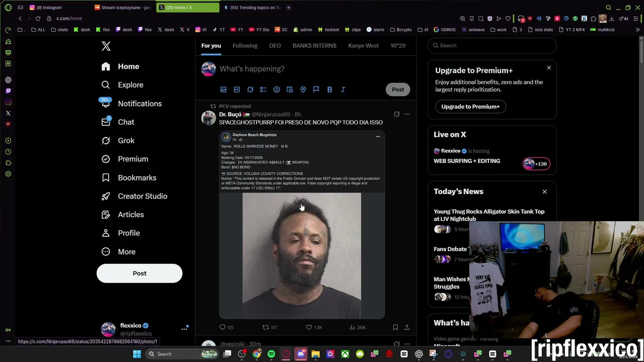
Task: Open Bookmarks in the sidebar
Action: click(x=129, y=177)
